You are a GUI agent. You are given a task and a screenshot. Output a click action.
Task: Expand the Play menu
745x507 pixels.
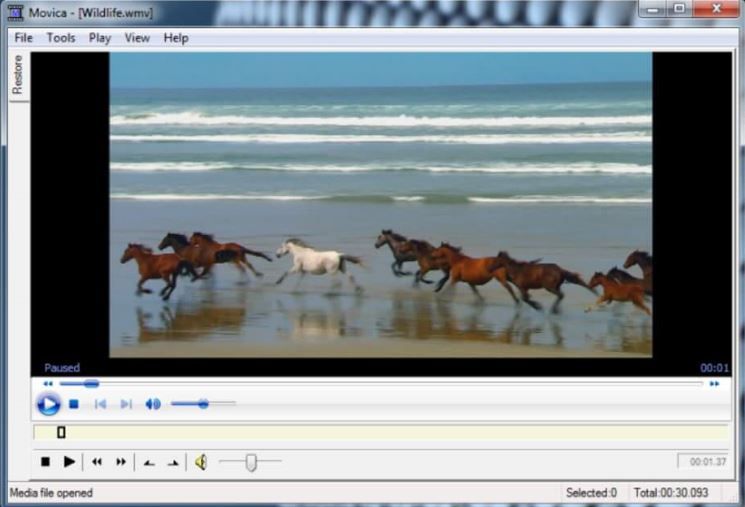coord(100,38)
